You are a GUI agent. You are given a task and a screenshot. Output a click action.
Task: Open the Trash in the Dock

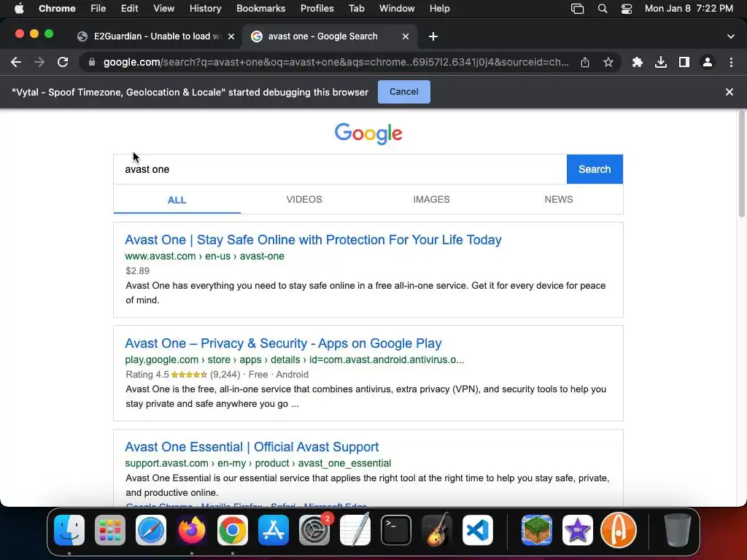pyautogui.click(x=678, y=530)
